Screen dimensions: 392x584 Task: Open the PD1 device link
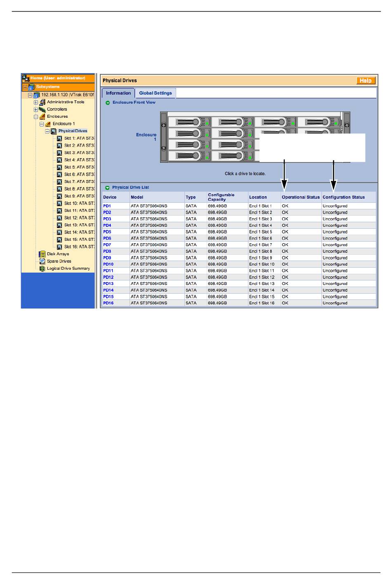[x=107, y=206]
